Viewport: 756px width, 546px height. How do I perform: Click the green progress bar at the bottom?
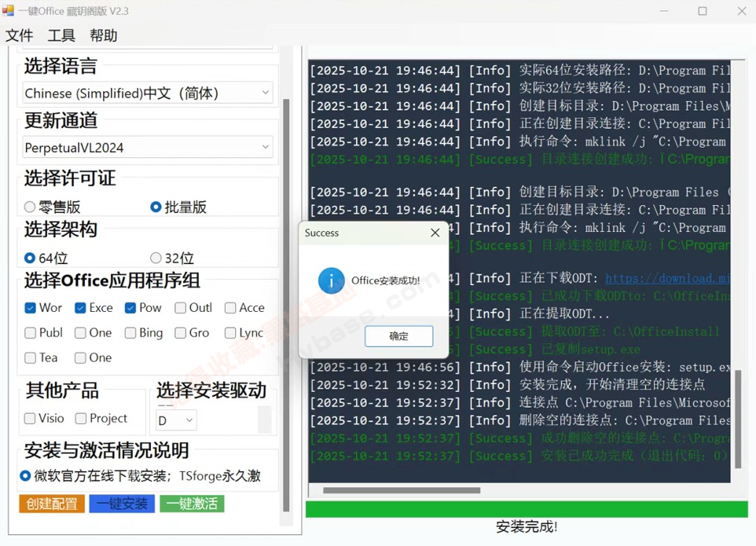525,509
